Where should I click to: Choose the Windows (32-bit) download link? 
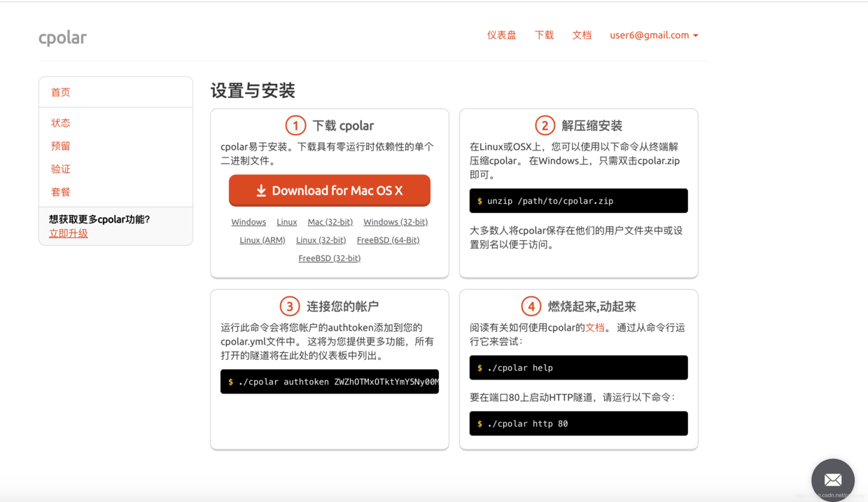point(395,222)
